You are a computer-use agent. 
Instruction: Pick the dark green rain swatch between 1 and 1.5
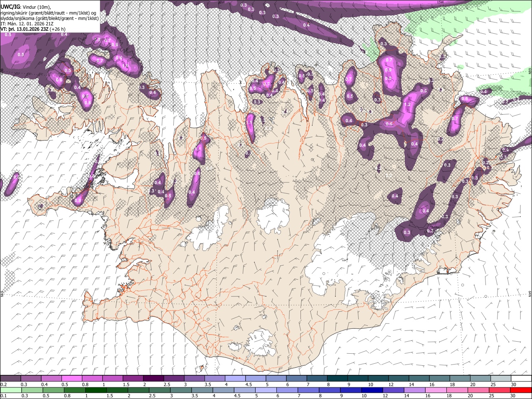[x=96, y=390]
